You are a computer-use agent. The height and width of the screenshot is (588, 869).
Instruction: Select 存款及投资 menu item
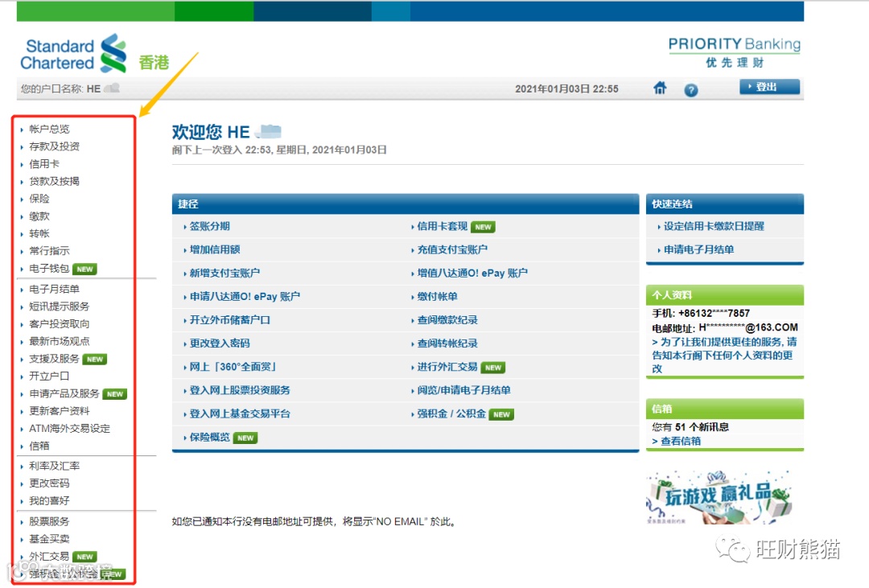click(55, 146)
